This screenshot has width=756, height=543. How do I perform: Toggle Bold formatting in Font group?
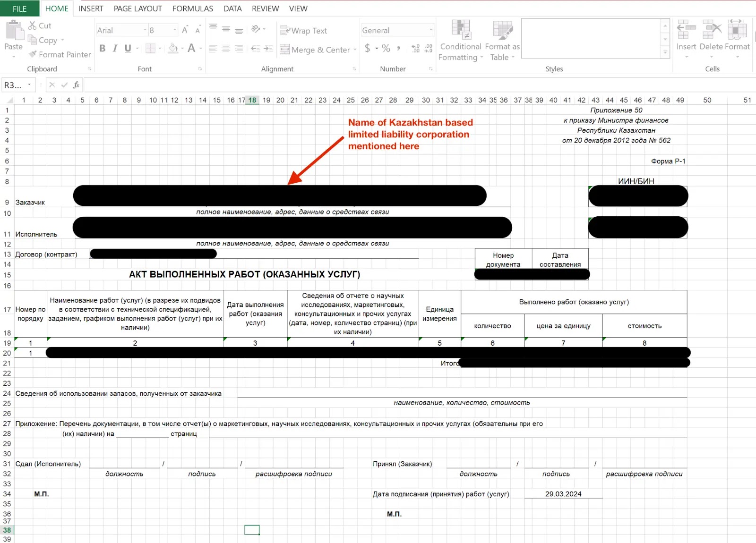coord(103,48)
